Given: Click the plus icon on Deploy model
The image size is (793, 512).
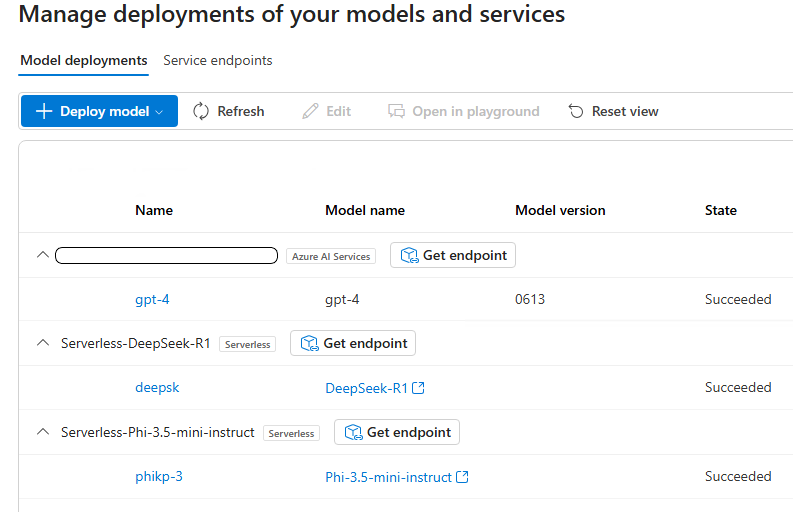Looking at the screenshot, I should [44, 111].
